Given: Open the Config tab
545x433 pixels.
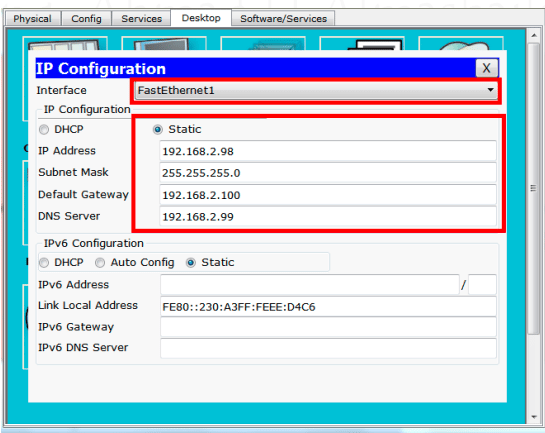Looking at the screenshot, I should pyautogui.click(x=86, y=18).
